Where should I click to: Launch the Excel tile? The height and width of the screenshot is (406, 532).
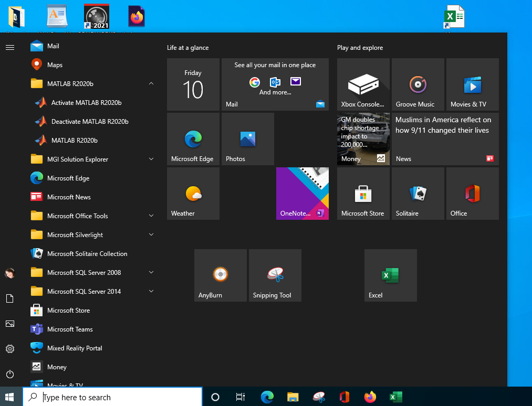coord(391,275)
